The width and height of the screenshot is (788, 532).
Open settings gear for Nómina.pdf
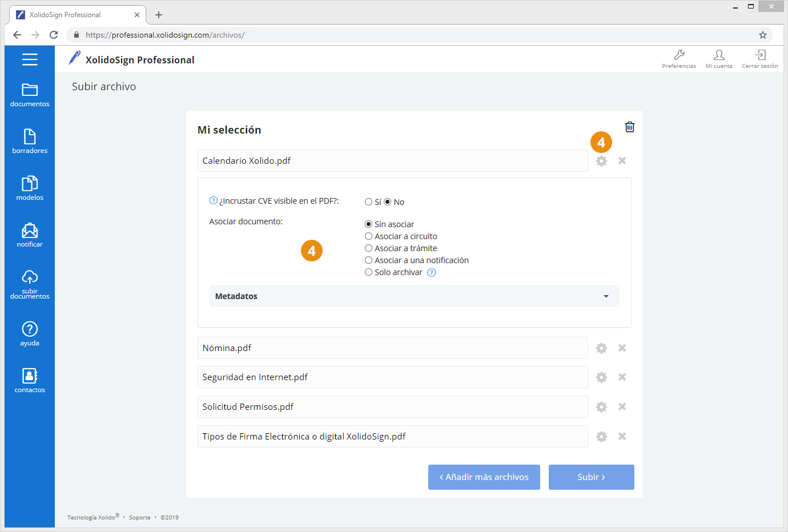(x=601, y=348)
